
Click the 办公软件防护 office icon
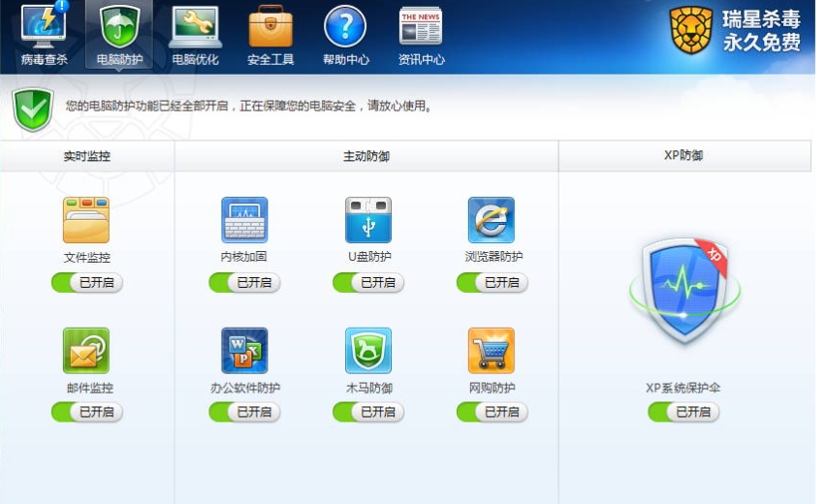(x=244, y=350)
